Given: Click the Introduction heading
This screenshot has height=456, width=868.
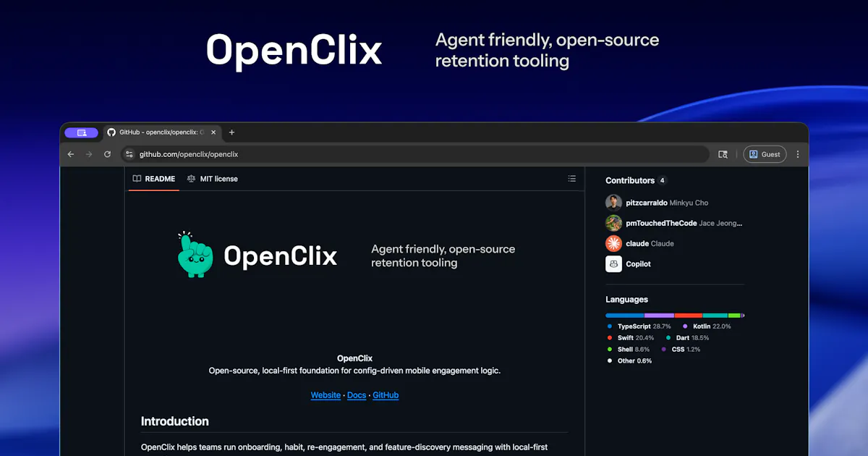Looking at the screenshot, I should (175, 421).
